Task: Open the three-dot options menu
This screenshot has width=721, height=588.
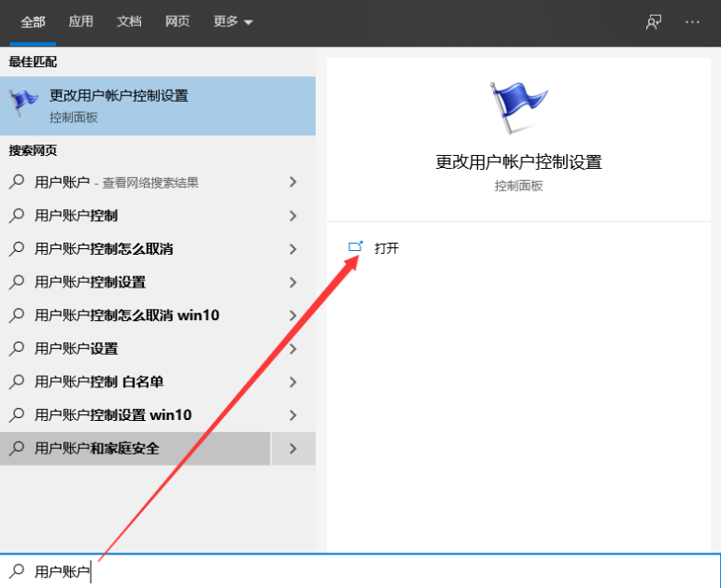Action: [x=692, y=21]
